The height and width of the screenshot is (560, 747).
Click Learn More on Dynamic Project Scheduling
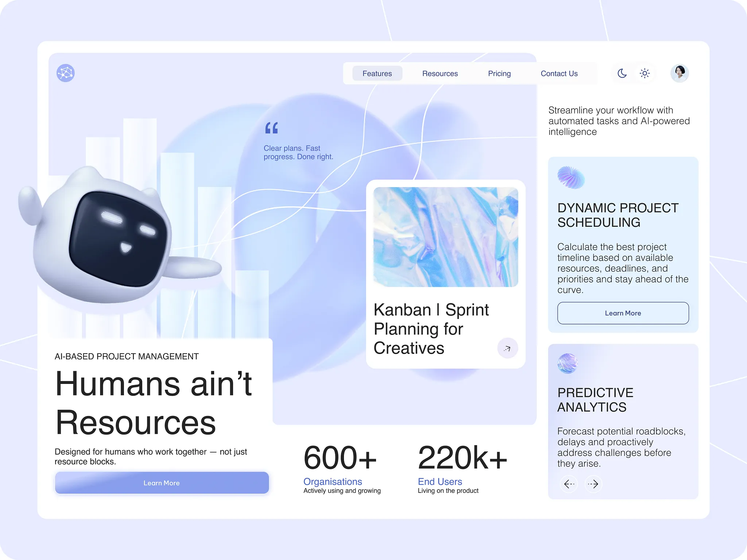pyautogui.click(x=623, y=313)
